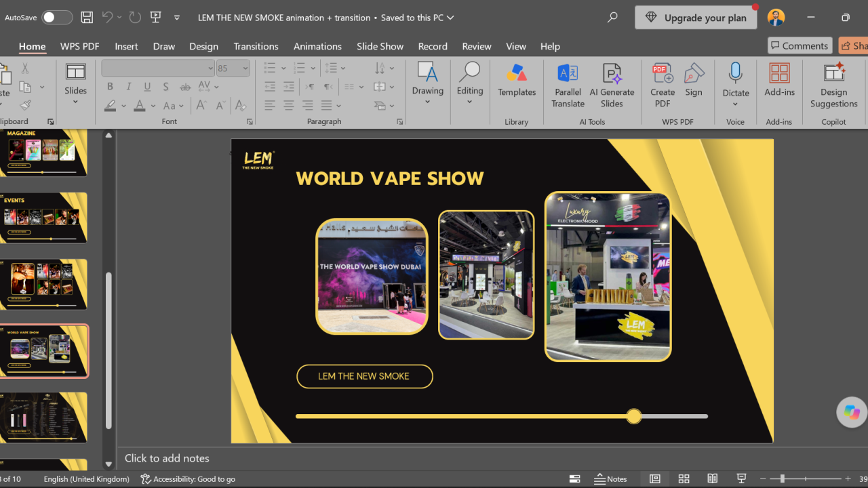Open AI Generate Slides
Viewport: 868px width, 488px height.
point(612,85)
